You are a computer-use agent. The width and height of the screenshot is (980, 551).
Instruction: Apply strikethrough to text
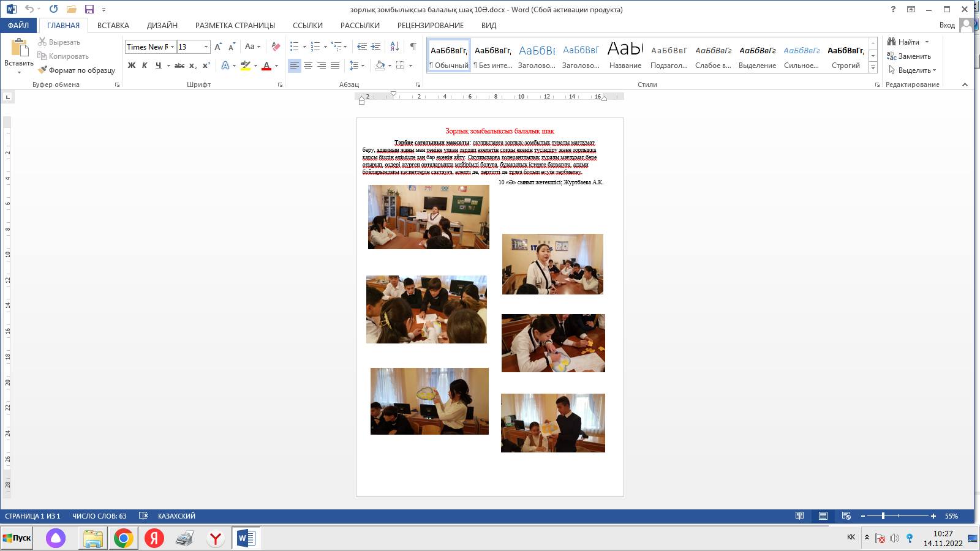(x=179, y=66)
